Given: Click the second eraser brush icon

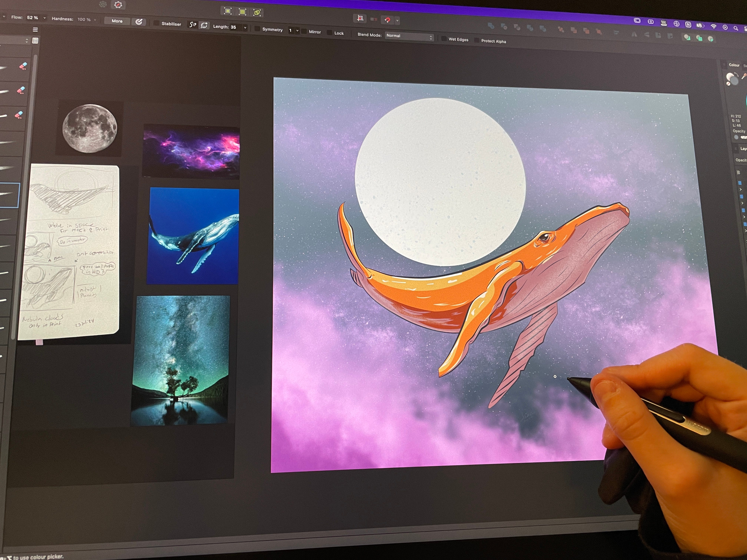Looking at the screenshot, I should tap(21, 90).
